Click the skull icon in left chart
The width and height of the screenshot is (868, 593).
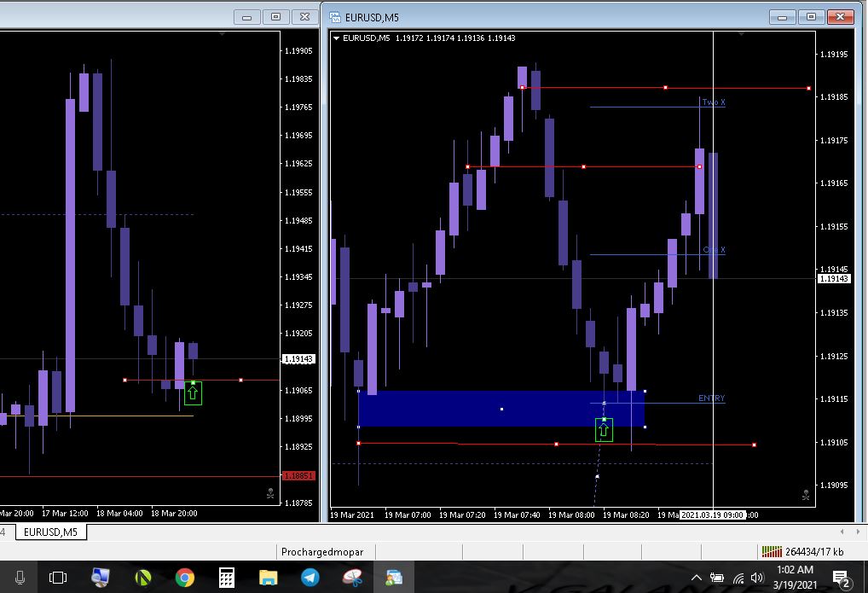click(270, 493)
